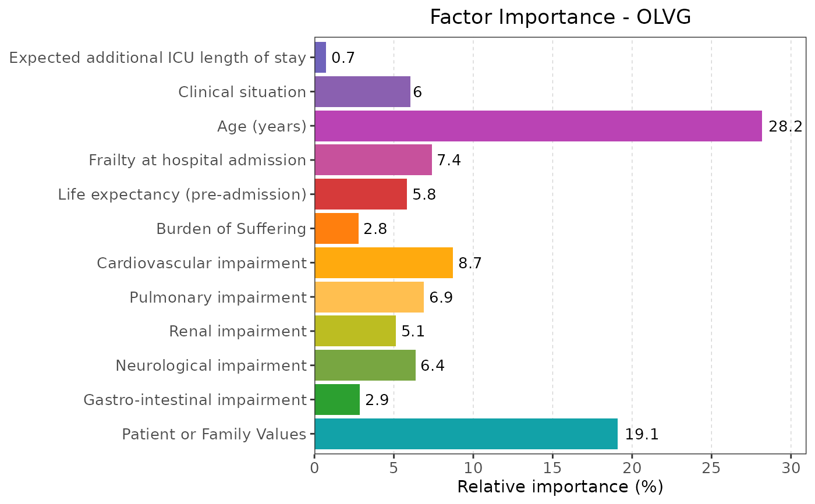Select the green Gastro-intestinal impairment bar
This screenshot has width=815, height=504.
click(x=337, y=400)
